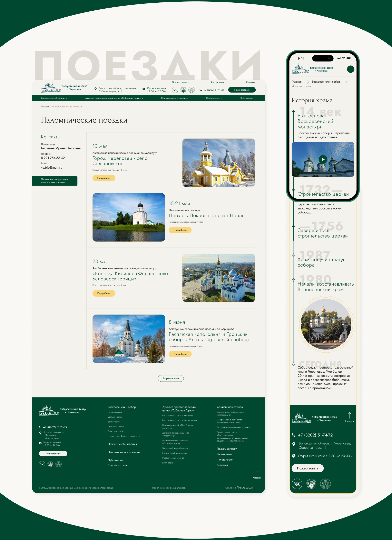This screenshot has height=540, width=392.
Task: Click the VK icon in desktop footer
Action: tap(42, 464)
